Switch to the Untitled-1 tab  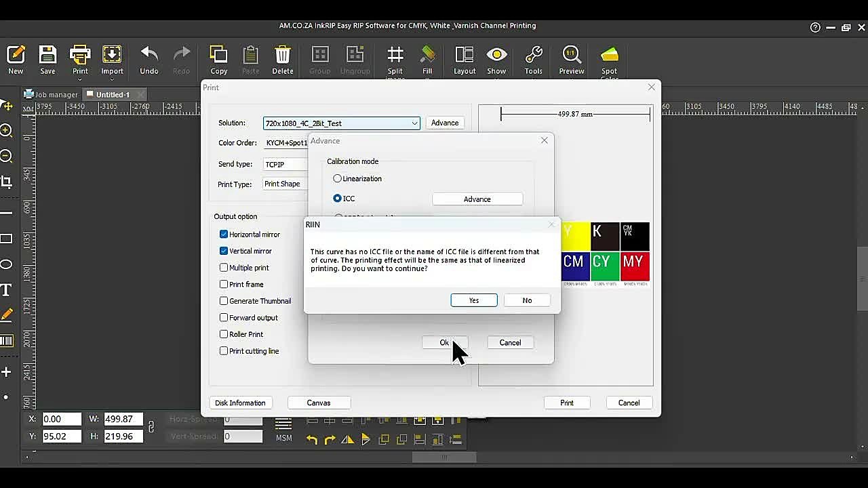(113, 94)
